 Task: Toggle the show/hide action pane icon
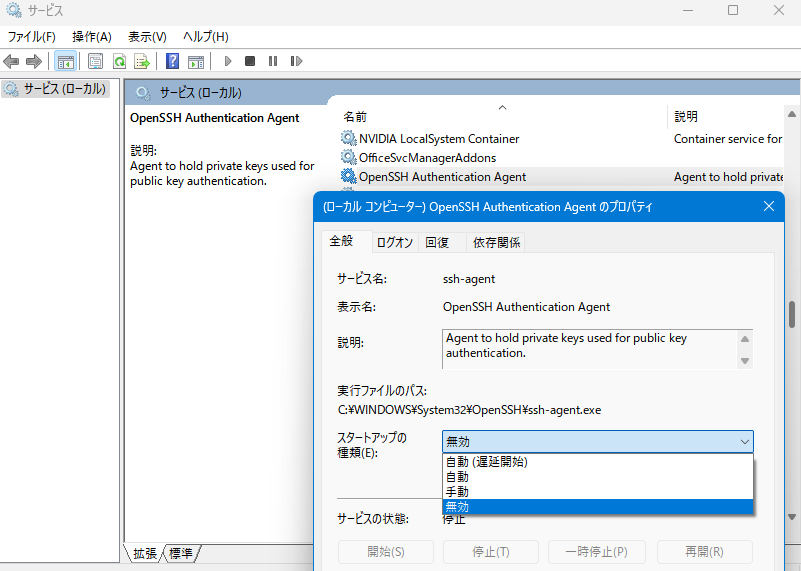196,61
